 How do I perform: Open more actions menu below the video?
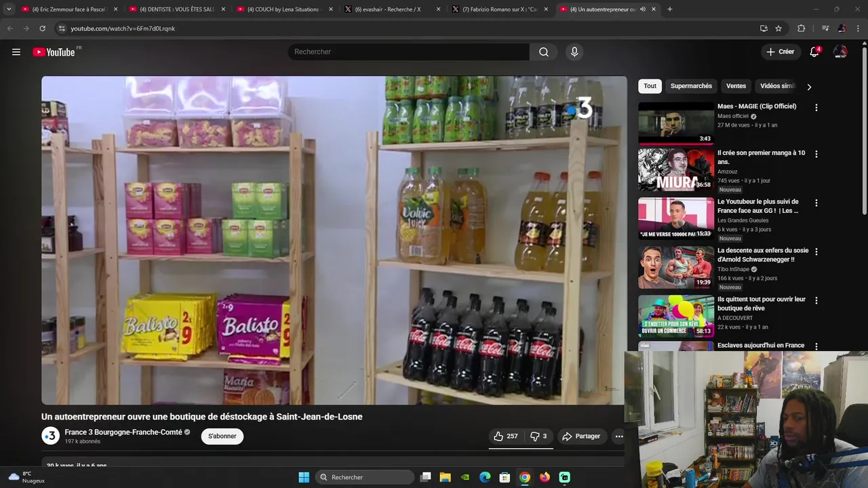coord(619,436)
